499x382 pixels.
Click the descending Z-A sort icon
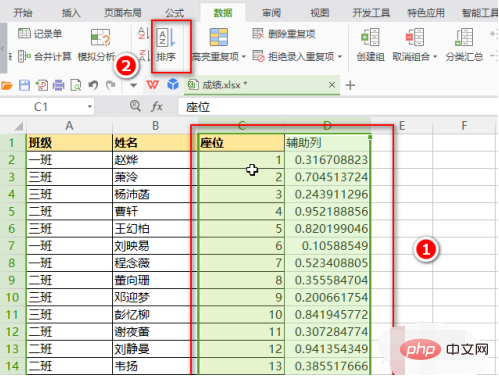(x=144, y=55)
